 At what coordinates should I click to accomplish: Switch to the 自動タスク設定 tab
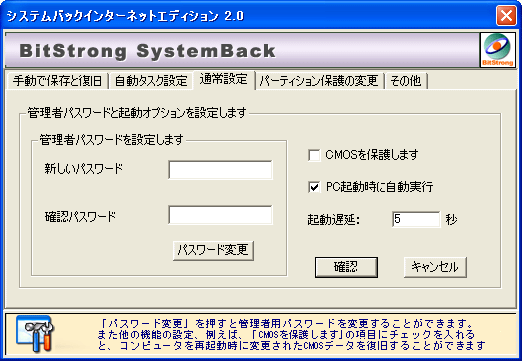click(x=151, y=81)
